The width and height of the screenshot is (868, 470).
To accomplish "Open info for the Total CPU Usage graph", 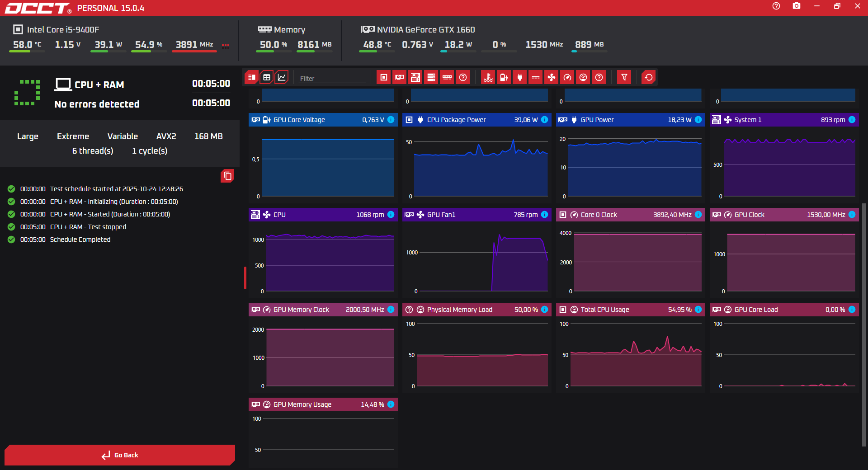I will click(698, 310).
